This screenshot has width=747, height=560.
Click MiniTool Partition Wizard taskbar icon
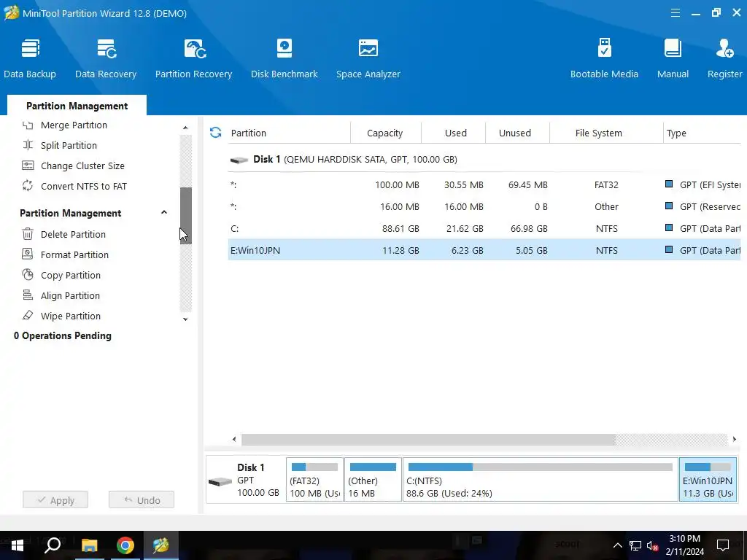161,545
